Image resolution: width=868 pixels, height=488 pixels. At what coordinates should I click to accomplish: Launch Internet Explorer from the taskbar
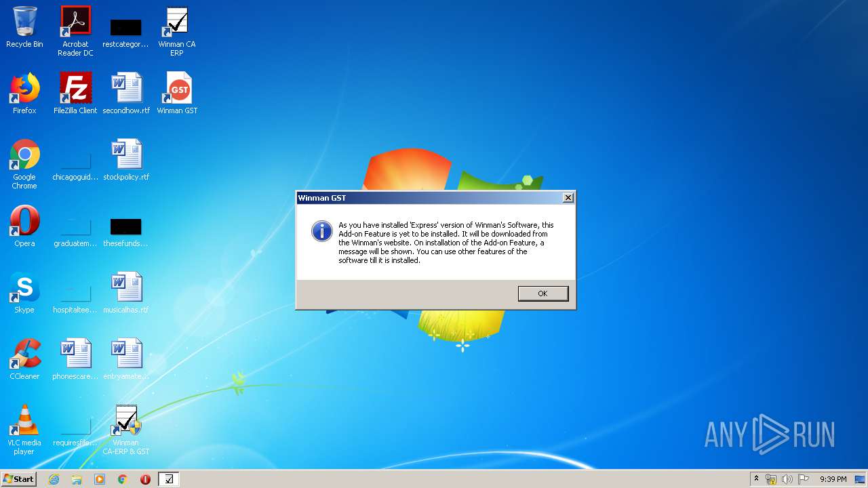coord(54,479)
